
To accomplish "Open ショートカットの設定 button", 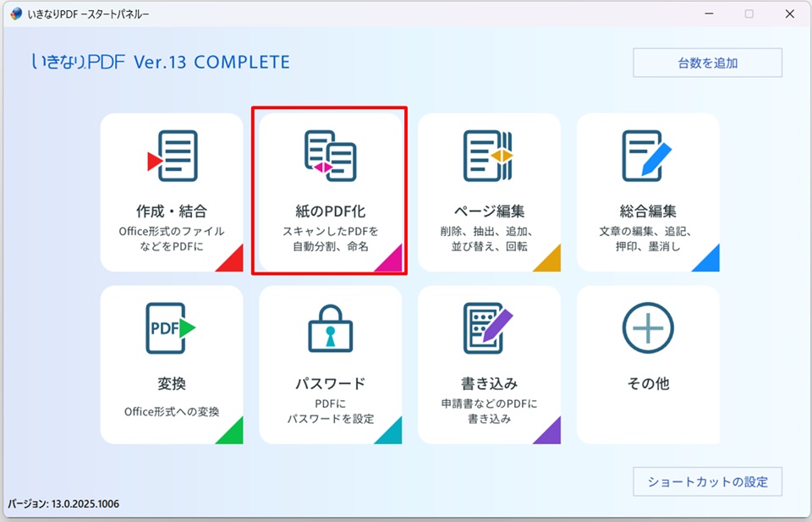I will (707, 481).
